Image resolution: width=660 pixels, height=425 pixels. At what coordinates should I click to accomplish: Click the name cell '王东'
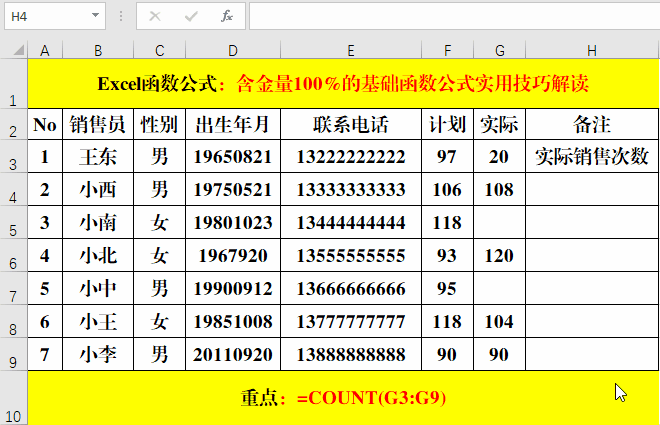click(98, 156)
